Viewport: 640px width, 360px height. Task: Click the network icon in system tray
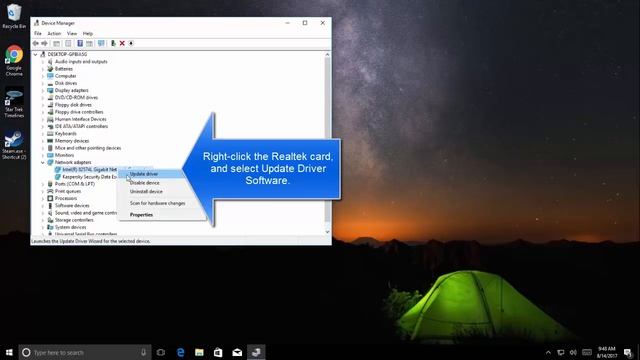[x=561, y=352]
